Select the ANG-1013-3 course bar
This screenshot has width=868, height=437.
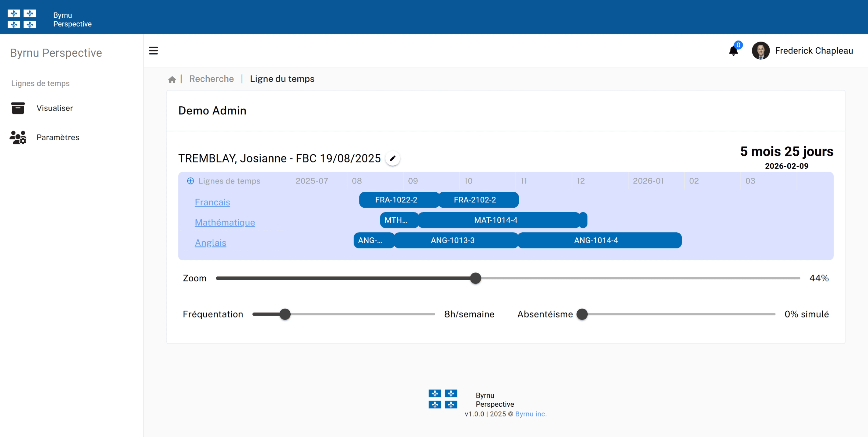[x=453, y=240]
